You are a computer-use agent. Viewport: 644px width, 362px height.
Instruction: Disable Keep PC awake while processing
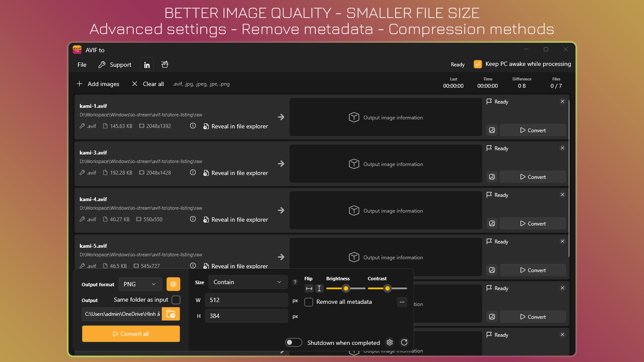point(478,64)
